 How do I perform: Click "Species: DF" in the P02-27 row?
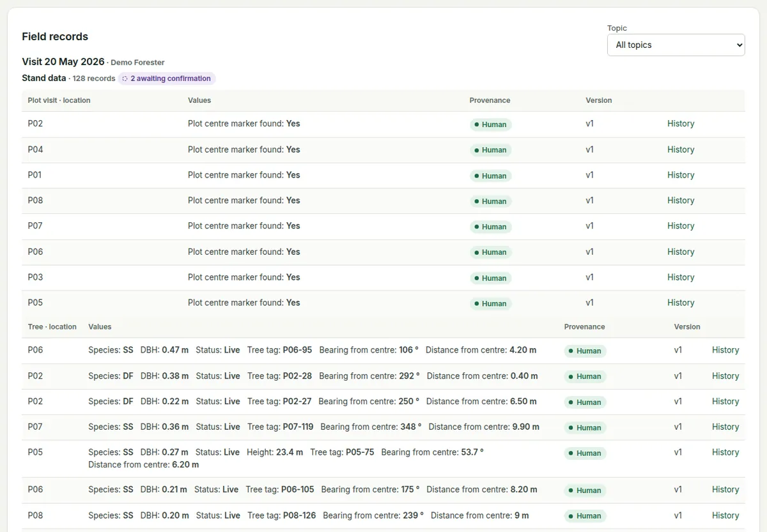click(111, 402)
